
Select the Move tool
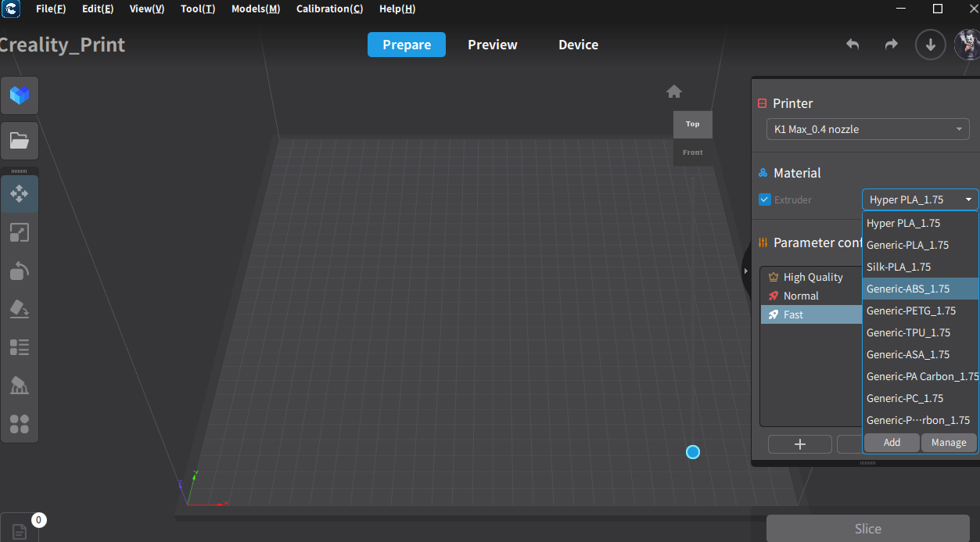(20, 193)
